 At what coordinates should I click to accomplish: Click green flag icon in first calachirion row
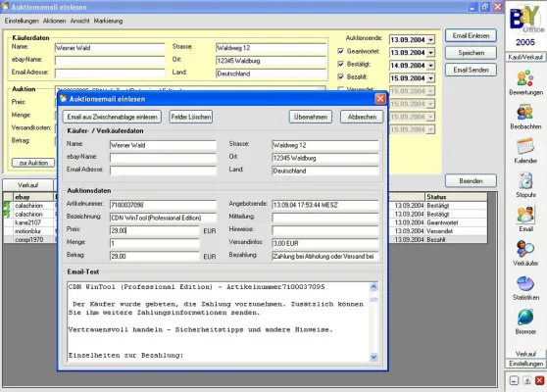tap(7, 206)
